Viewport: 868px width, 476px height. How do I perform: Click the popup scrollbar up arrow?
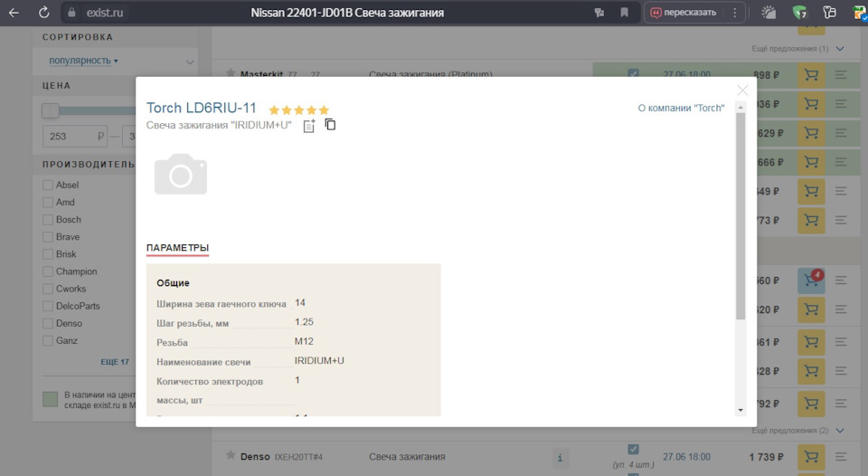pyautogui.click(x=741, y=108)
